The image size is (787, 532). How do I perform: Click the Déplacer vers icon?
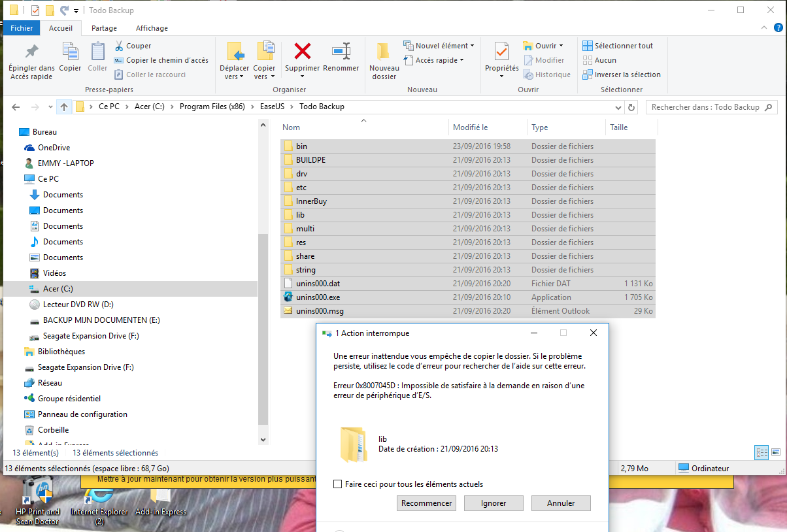234,52
